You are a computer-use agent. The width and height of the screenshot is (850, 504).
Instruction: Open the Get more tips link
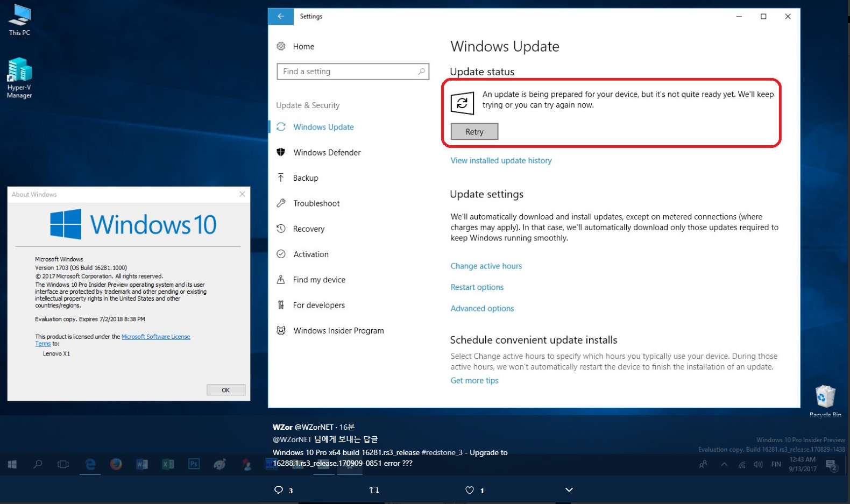pyautogui.click(x=474, y=381)
